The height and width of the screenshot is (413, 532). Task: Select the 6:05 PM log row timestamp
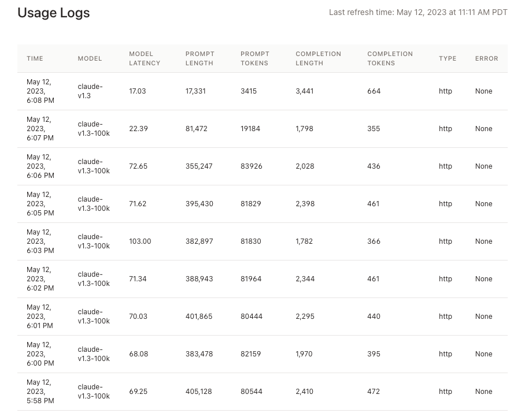pos(40,204)
